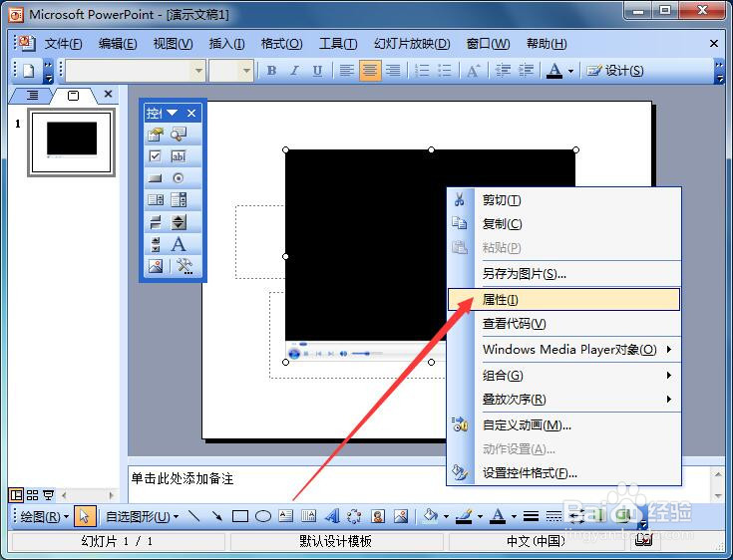Open More Controls in control toolbox
The width and height of the screenshot is (733, 560).
pyautogui.click(x=184, y=266)
